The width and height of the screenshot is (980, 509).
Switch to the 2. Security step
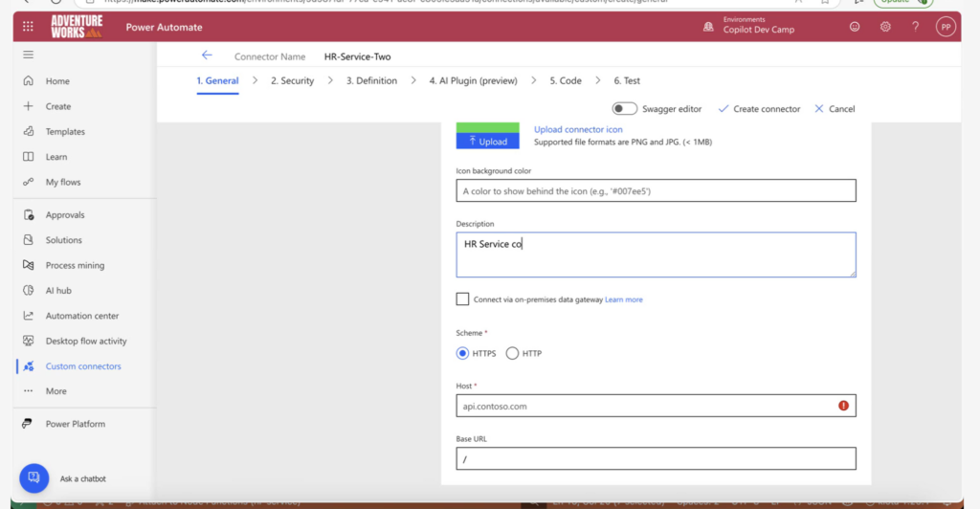point(292,81)
